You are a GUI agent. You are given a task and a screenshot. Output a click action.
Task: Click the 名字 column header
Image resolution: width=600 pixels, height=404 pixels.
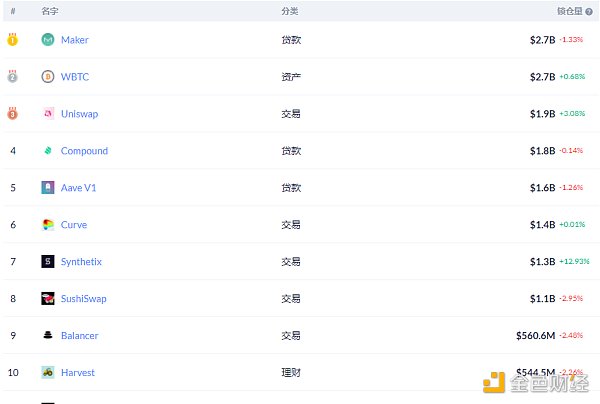(x=50, y=11)
